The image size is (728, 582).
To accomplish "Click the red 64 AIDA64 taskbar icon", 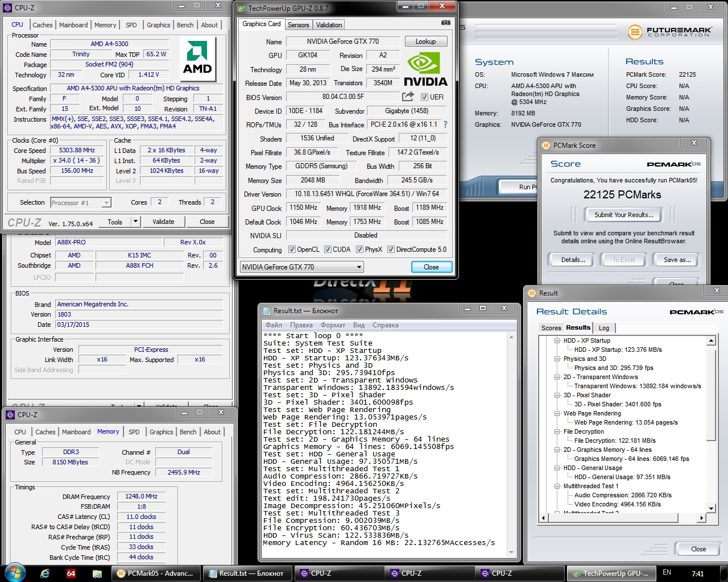I will [71, 573].
